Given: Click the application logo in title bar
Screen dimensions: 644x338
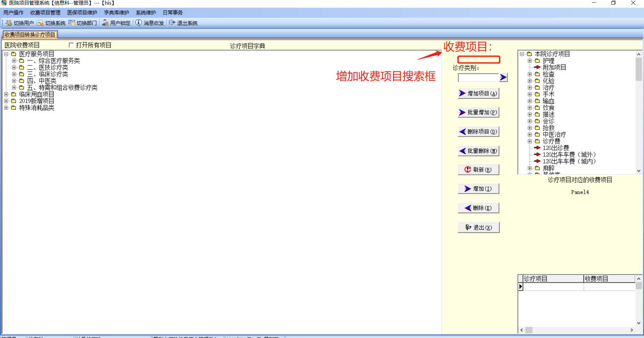Looking at the screenshot, I should pyautogui.click(x=4, y=3).
